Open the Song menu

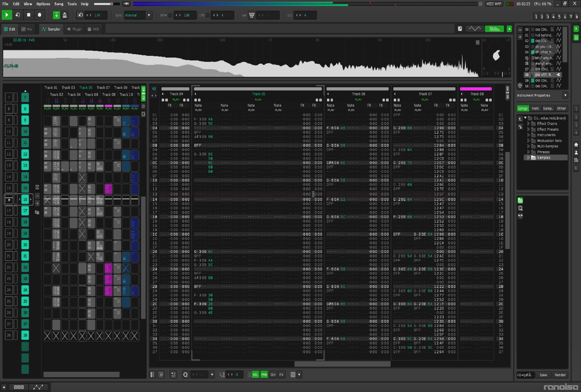(59, 4)
